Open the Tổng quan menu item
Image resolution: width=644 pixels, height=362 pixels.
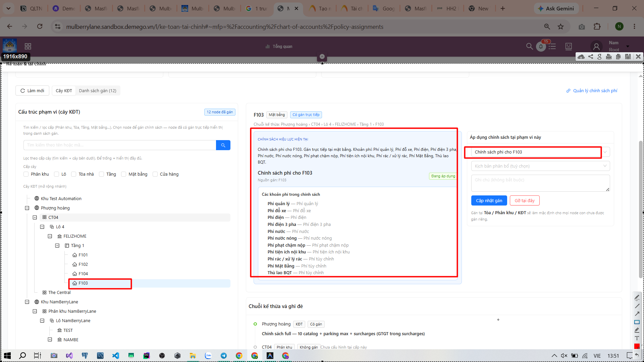click(279, 47)
